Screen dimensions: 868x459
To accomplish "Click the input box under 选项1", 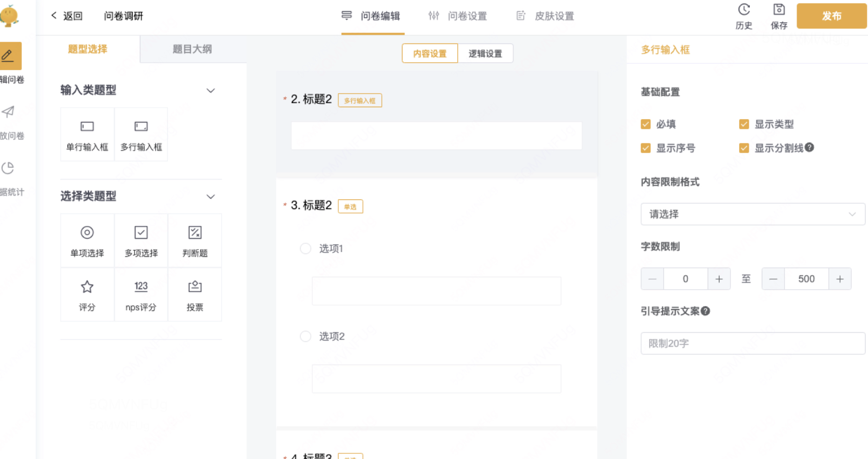I will (437, 291).
